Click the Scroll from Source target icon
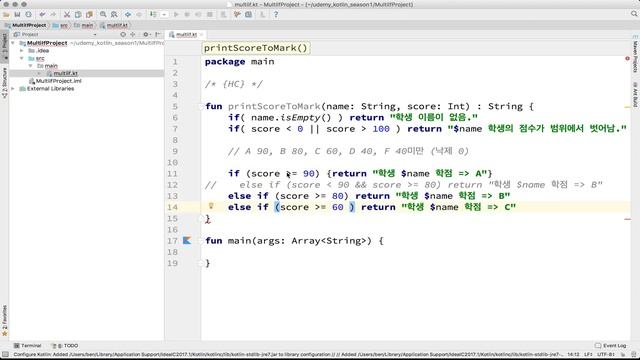The width and height of the screenshot is (640, 360). point(123,35)
